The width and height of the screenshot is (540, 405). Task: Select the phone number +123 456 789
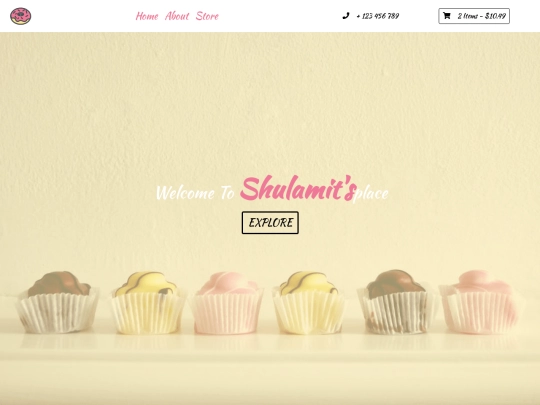[378, 16]
